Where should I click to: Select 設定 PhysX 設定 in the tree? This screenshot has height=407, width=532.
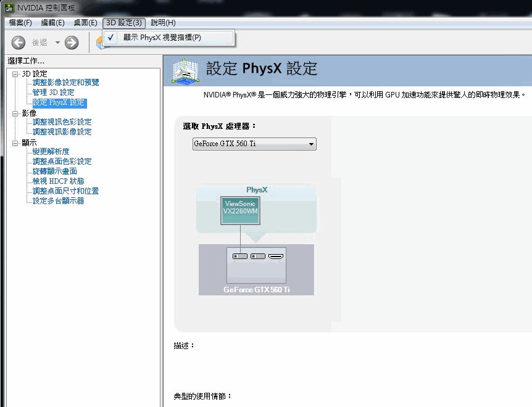(x=59, y=103)
